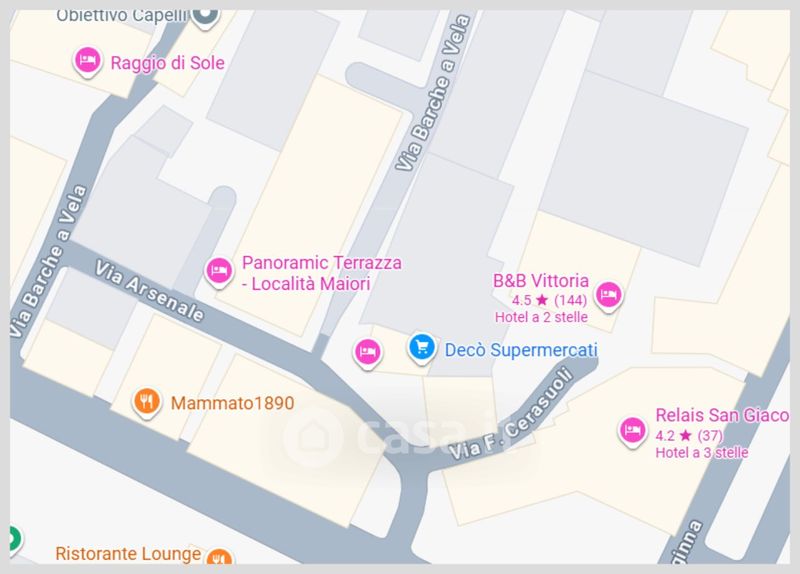Click the B&B Vittoria 4.5 star rating
Screen dimensions: 800x574
click(549, 300)
